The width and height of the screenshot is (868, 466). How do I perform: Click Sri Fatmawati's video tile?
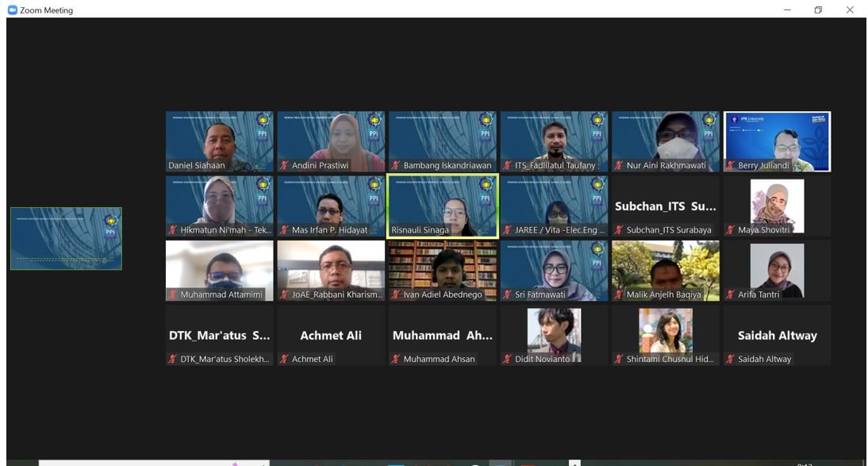pyautogui.click(x=554, y=268)
